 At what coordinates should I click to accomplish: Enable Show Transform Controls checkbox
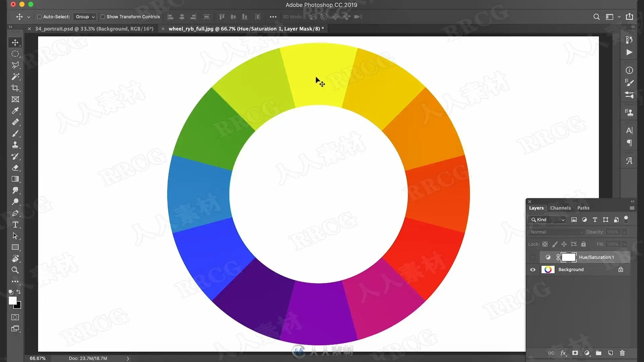tap(103, 17)
